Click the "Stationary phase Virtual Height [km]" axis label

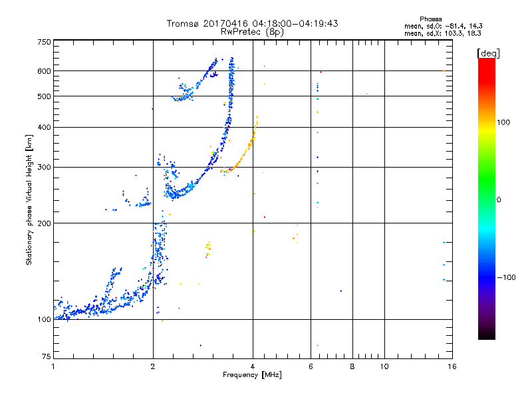pos(29,199)
